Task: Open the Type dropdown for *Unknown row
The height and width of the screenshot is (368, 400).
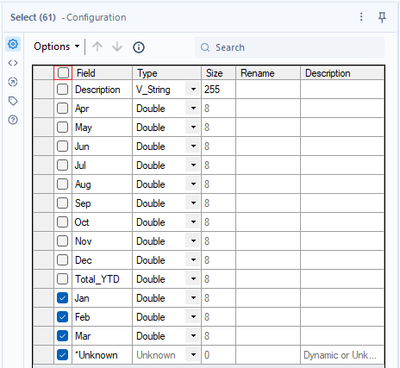Action: (x=193, y=355)
